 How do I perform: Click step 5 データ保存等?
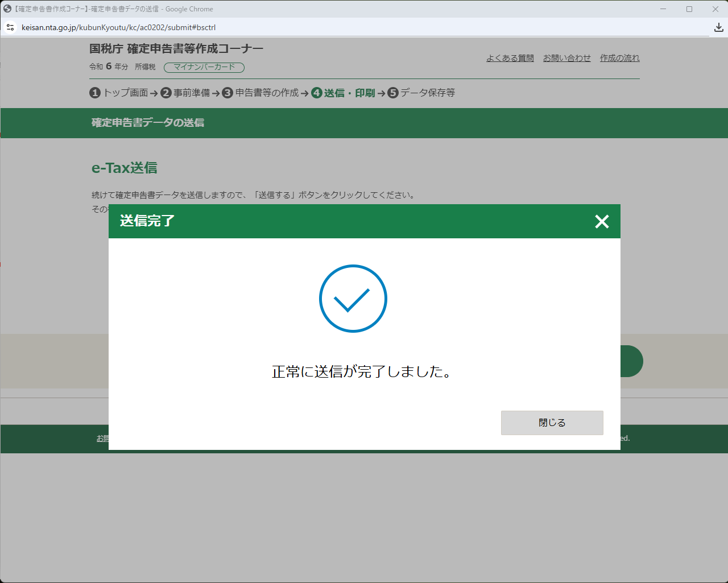coord(421,93)
